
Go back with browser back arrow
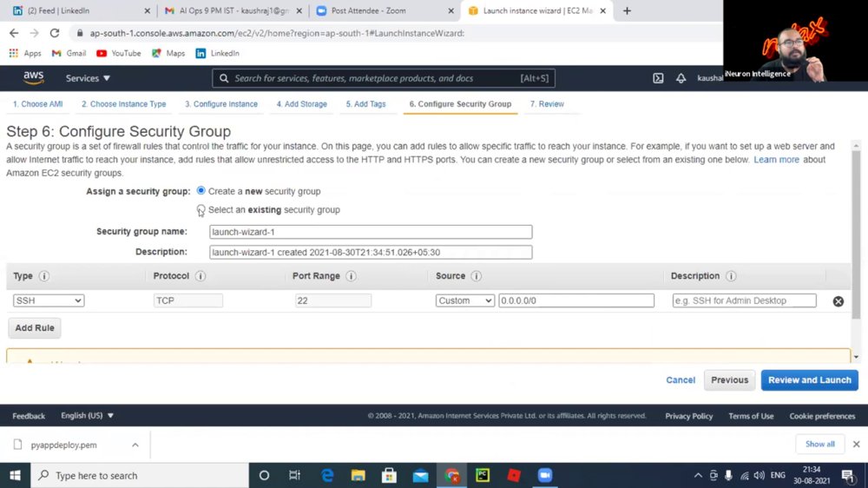[x=14, y=33]
